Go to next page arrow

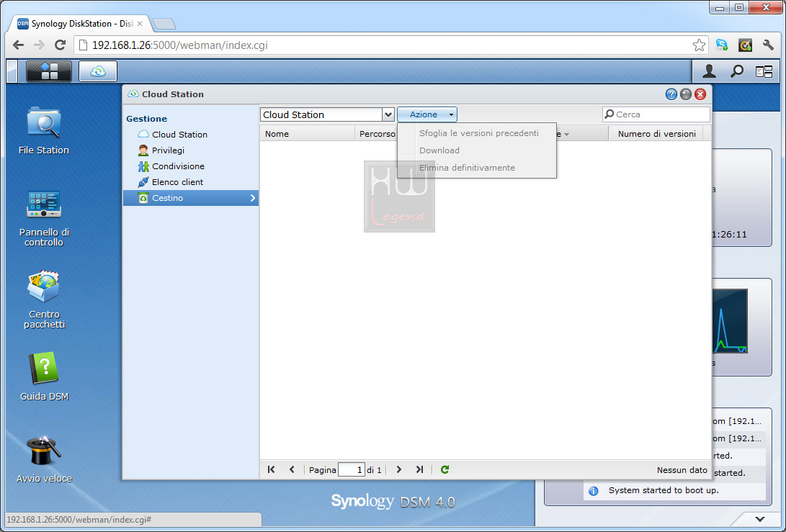399,469
